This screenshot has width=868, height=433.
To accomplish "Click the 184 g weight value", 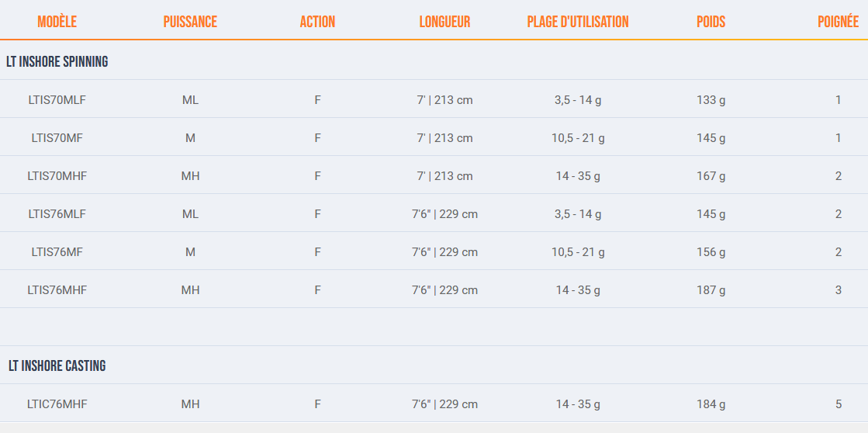I will click(711, 404).
